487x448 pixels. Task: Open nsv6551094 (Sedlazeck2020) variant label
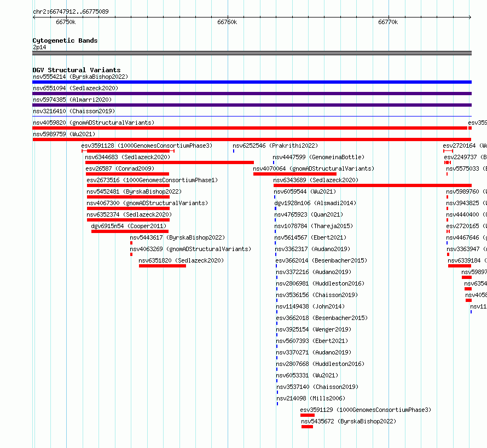[x=76, y=88]
